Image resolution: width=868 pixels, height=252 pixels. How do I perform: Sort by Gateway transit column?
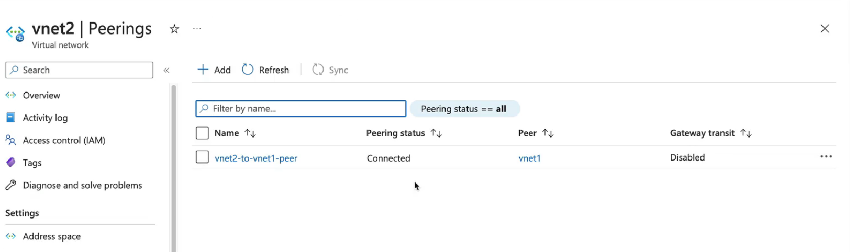tap(746, 133)
